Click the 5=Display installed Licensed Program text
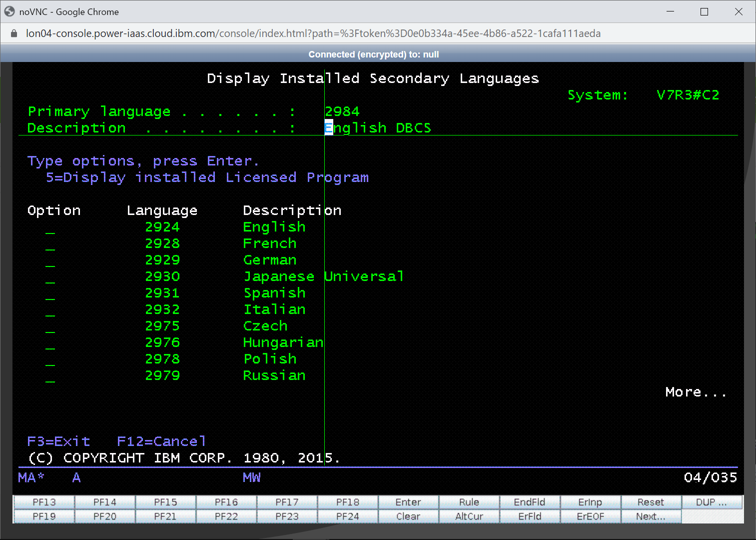 click(207, 177)
